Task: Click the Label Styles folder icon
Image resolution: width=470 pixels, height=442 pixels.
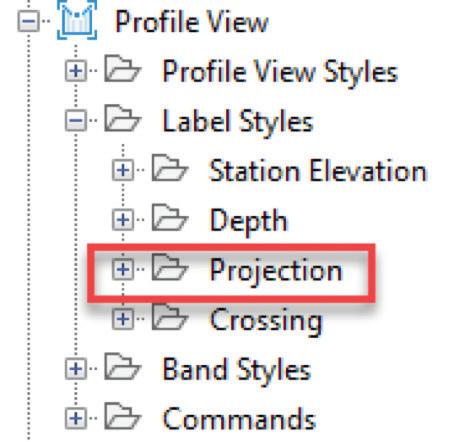Action: (x=122, y=118)
